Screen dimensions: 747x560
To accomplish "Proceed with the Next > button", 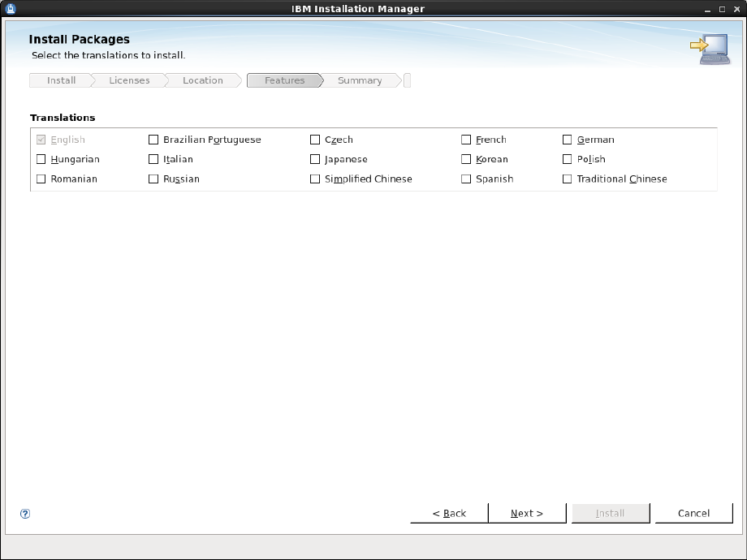I will point(527,513).
